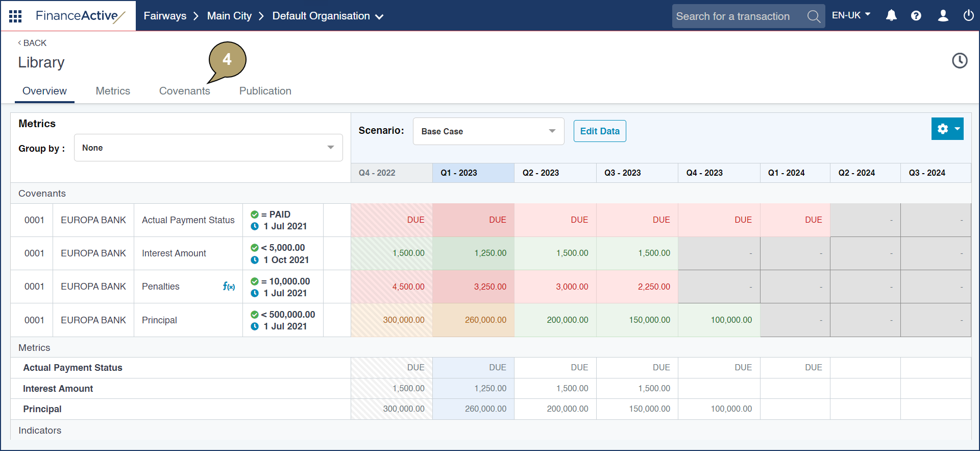The height and width of the screenshot is (451, 980).
Task: Click the search magnifier icon
Action: point(814,16)
